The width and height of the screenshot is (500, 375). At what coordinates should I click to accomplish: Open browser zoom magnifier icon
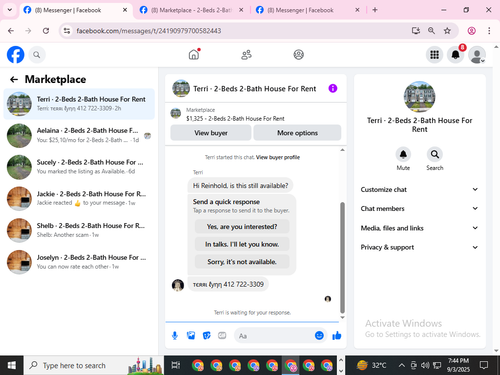(431, 31)
